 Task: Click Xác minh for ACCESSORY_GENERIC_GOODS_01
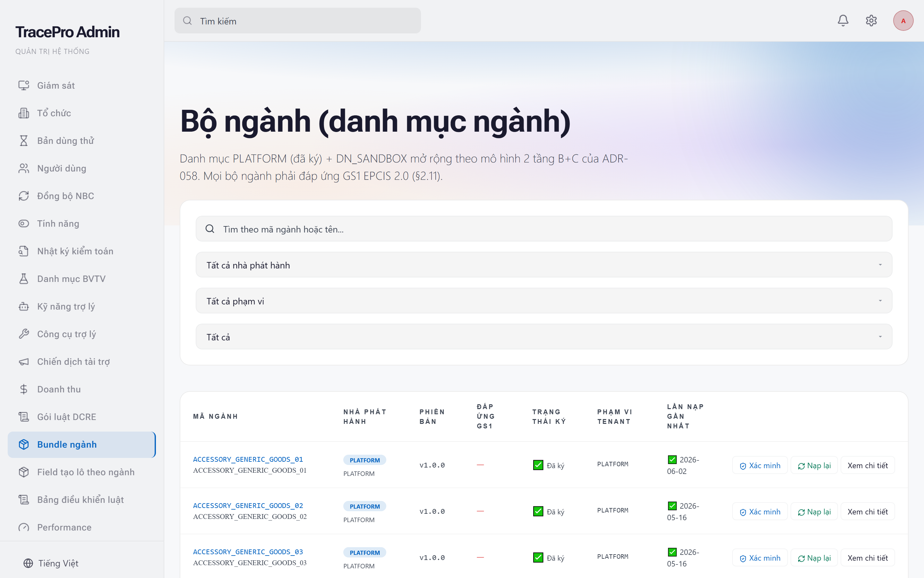click(760, 465)
